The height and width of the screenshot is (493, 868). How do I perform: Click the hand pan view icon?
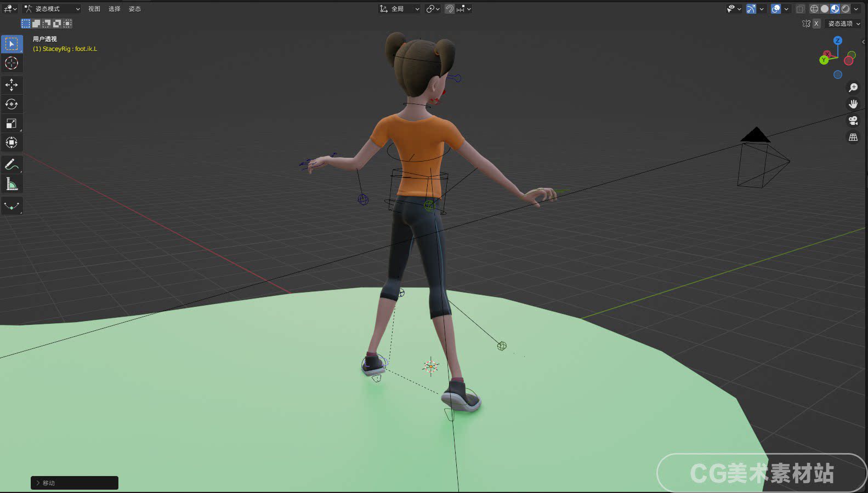853,104
